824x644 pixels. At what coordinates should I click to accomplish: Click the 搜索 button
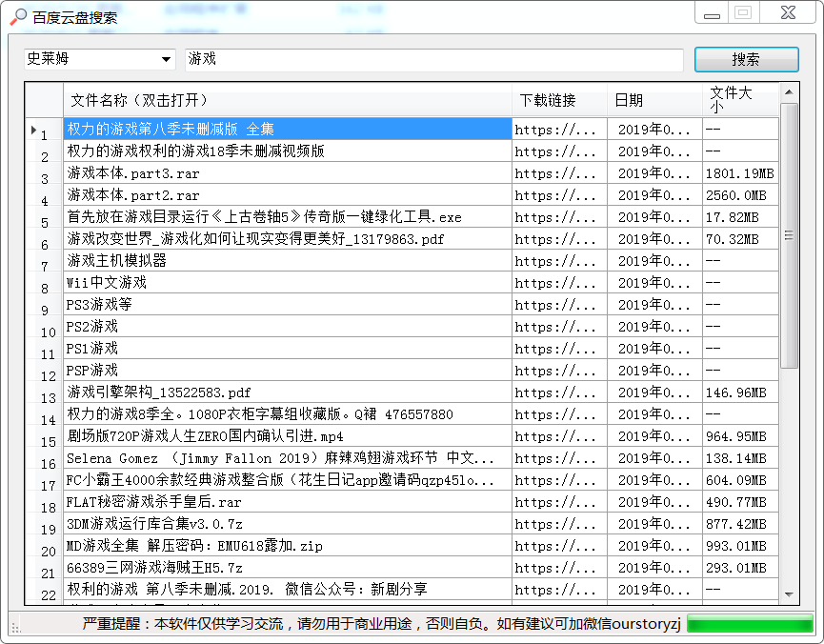[746, 59]
